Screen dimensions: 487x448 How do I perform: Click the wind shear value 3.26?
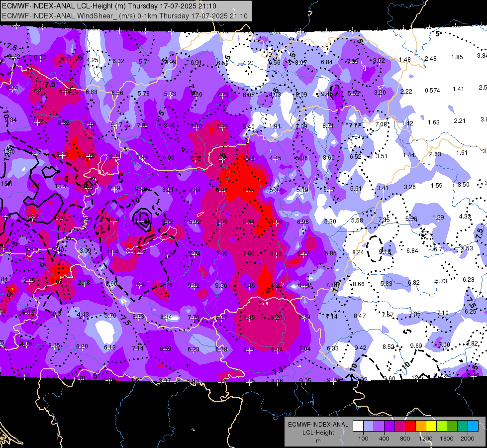tap(410, 187)
